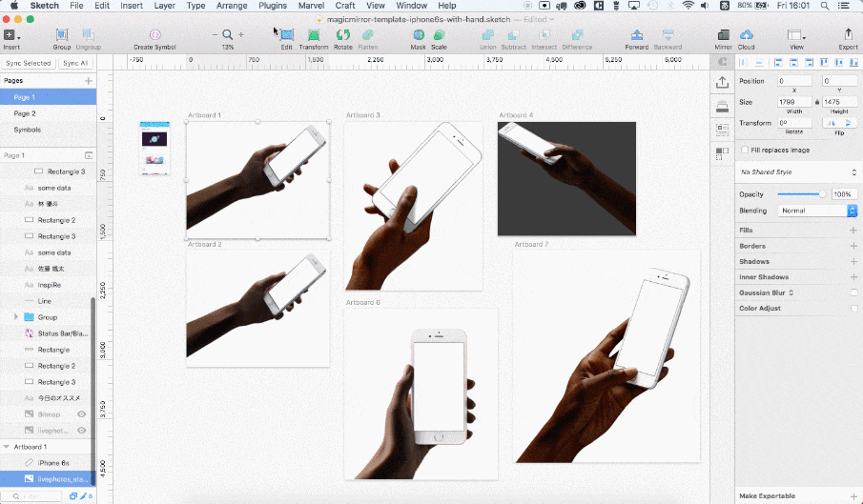Open Spotlight search in menu bar
The height and width of the screenshot is (504, 863).
click(x=824, y=6)
